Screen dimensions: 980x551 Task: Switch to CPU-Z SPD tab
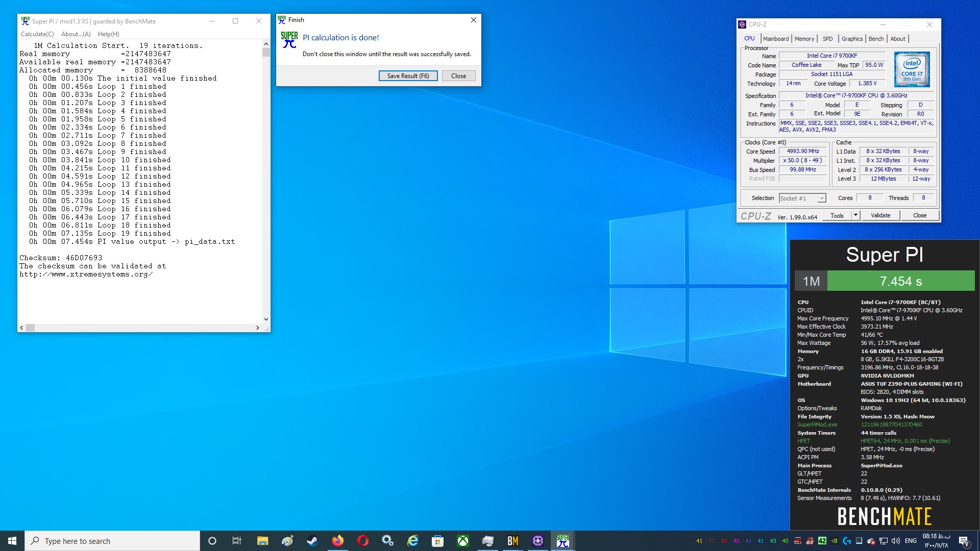(x=827, y=39)
